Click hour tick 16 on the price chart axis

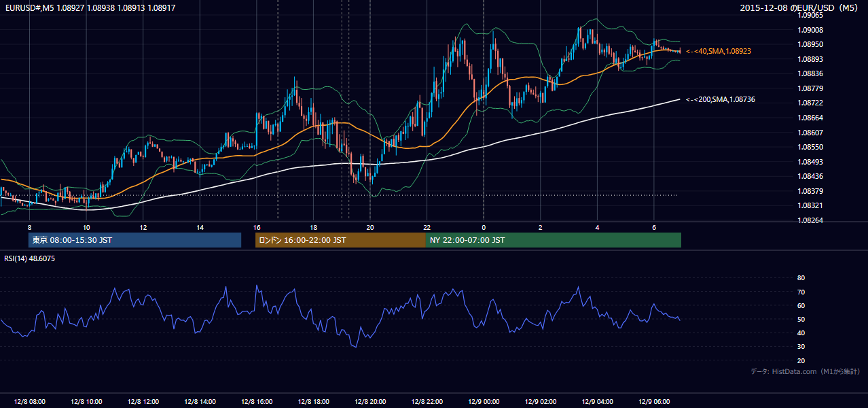[x=257, y=227]
